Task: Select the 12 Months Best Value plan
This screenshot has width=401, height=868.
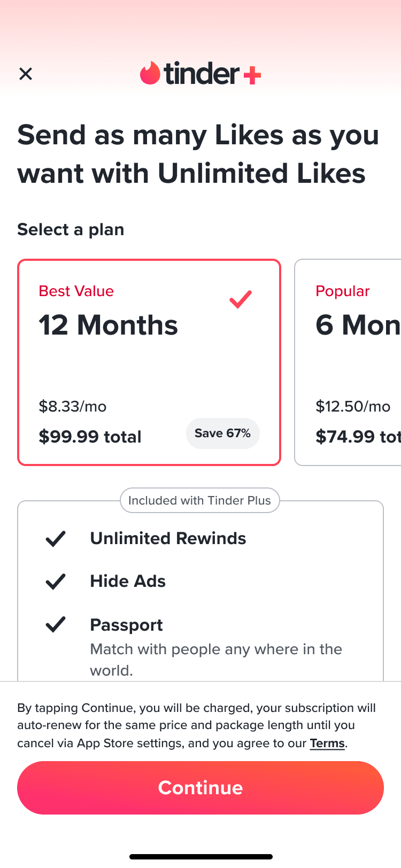Action: (149, 362)
